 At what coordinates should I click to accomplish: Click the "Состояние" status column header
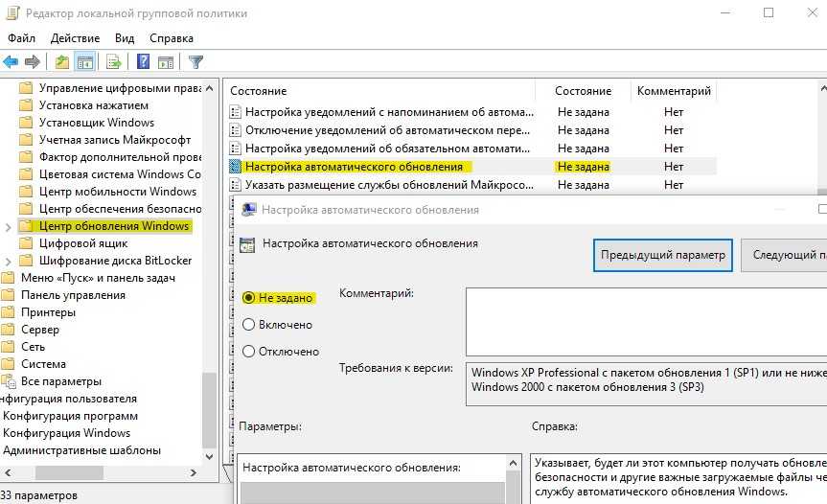click(584, 91)
